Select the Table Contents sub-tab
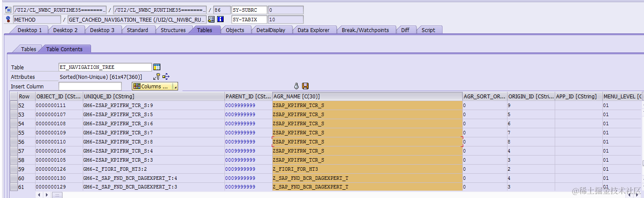The height and width of the screenshot is (198, 644). pyautogui.click(x=64, y=49)
